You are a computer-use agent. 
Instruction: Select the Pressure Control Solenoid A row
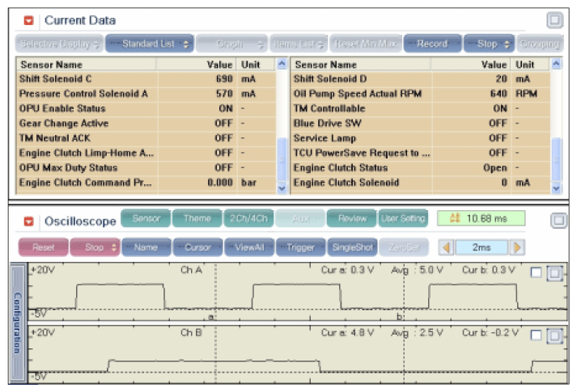(146, 94)
